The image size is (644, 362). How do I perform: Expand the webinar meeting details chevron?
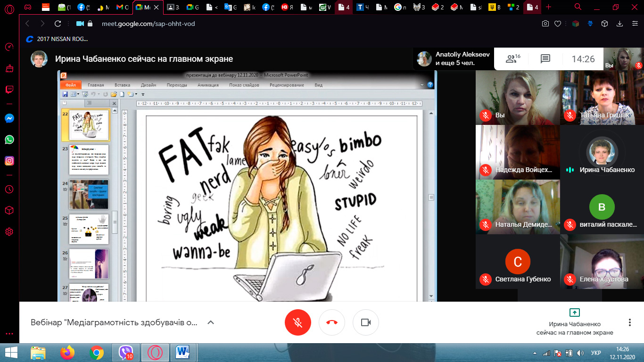[x=211, y=323]
